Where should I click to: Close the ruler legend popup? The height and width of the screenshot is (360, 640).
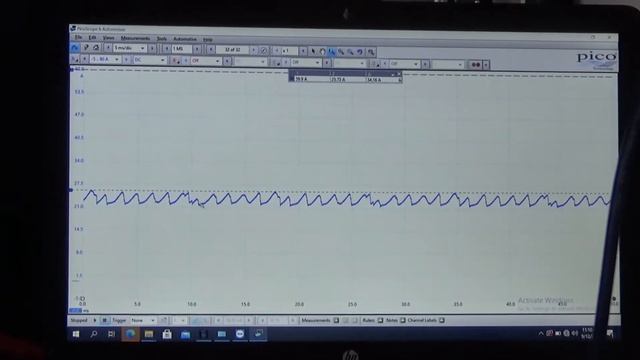(399, 74)
